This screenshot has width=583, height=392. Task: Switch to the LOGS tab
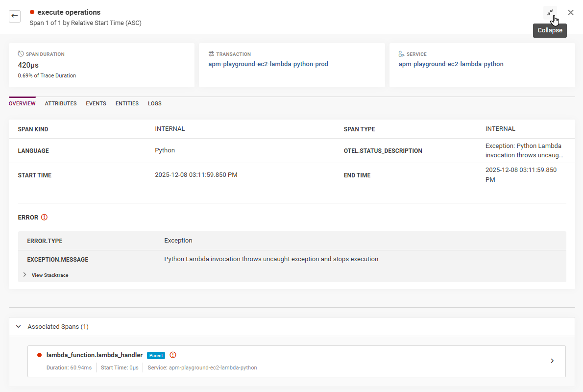(154, 103)
